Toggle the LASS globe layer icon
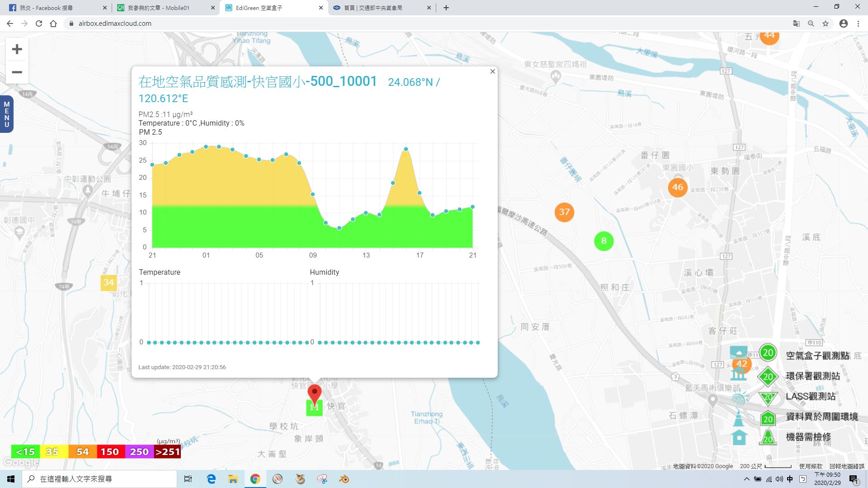 (x=739, y=399)
